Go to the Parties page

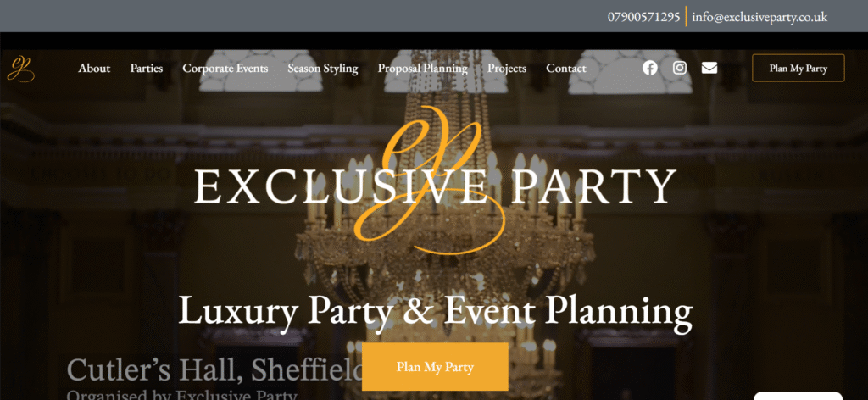pyautogui.click(x=146, y=69)
